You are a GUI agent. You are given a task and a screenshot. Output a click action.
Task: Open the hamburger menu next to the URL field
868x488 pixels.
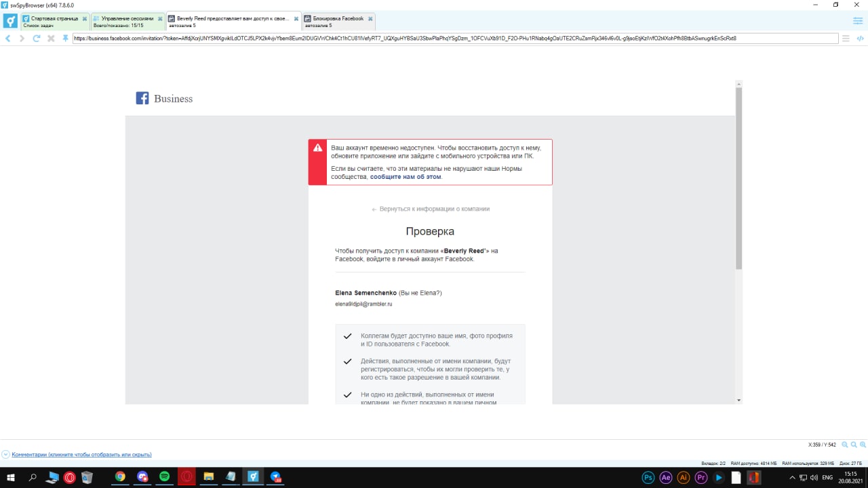(x=845, y=39)
